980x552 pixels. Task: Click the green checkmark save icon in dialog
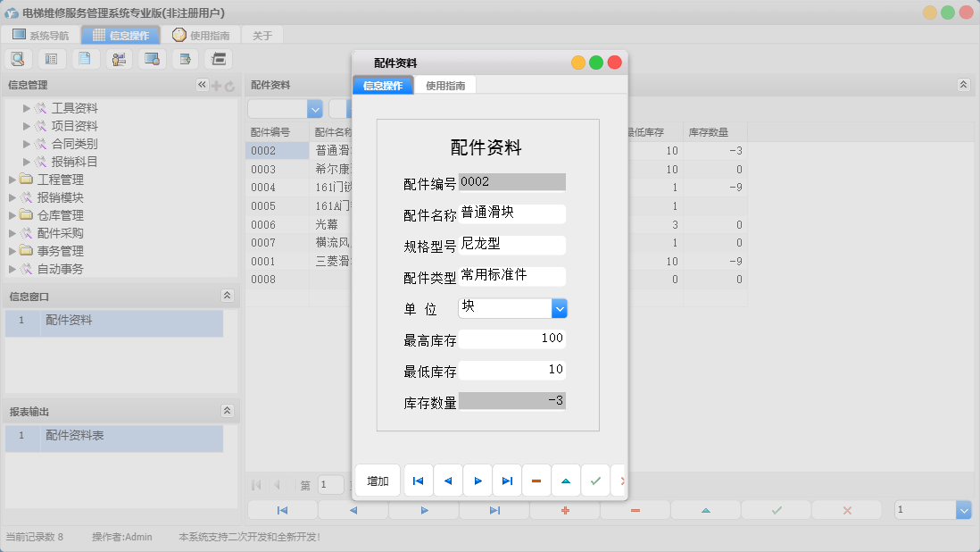[595, 481]
